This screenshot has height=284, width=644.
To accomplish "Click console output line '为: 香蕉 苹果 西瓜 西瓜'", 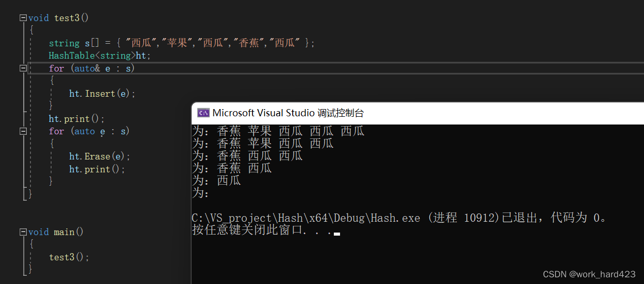I will pyautogui.click(x=263, y=144).
